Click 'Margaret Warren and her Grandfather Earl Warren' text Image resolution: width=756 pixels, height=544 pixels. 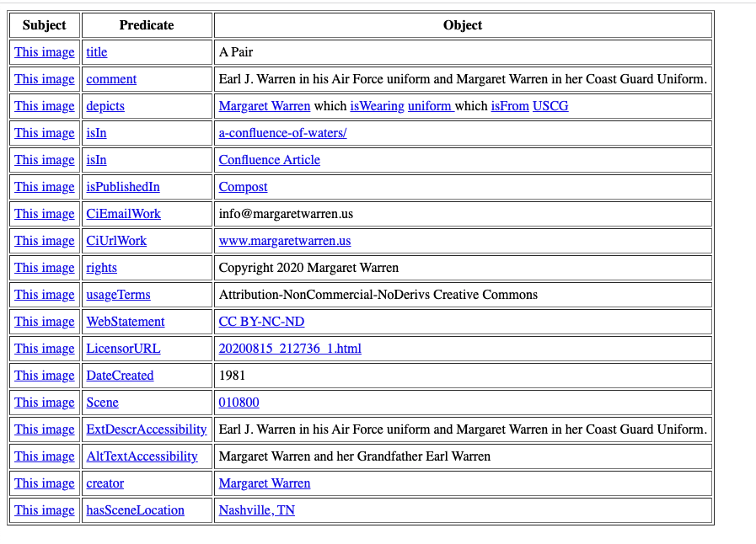[x=354, y=456]
